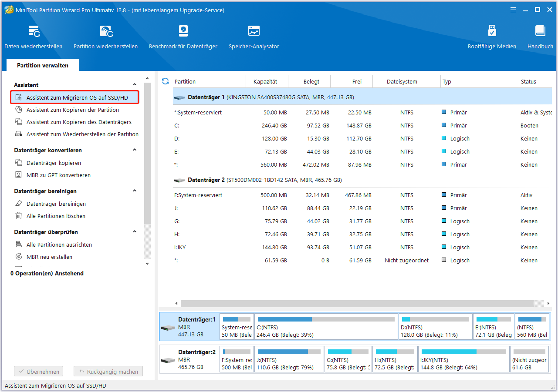Start Assistent zum Migrieren OS auf SSD/HD
Screen dimensions: 558x392
pos(74,97)
